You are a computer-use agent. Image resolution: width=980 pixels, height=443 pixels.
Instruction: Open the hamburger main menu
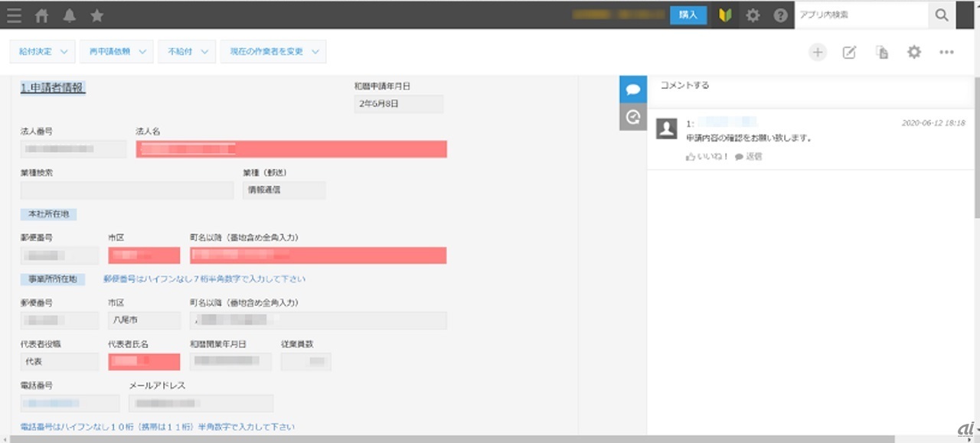(x=13, y=15)
